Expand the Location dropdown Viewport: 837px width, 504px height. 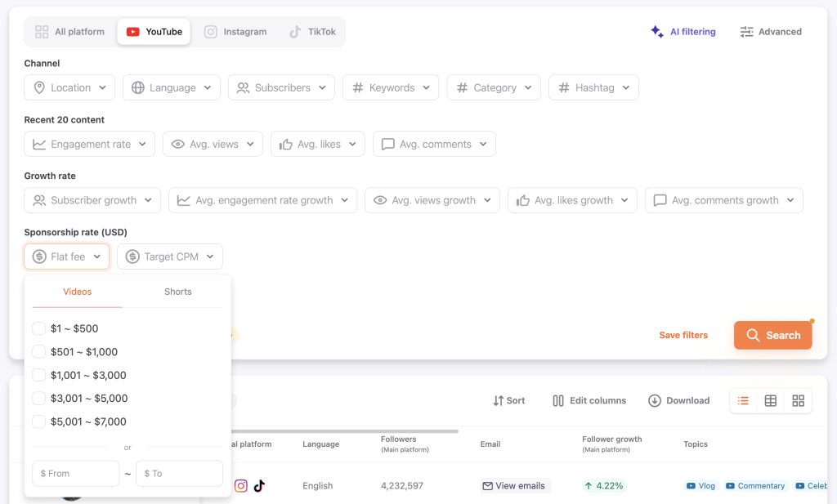point(69,87)
